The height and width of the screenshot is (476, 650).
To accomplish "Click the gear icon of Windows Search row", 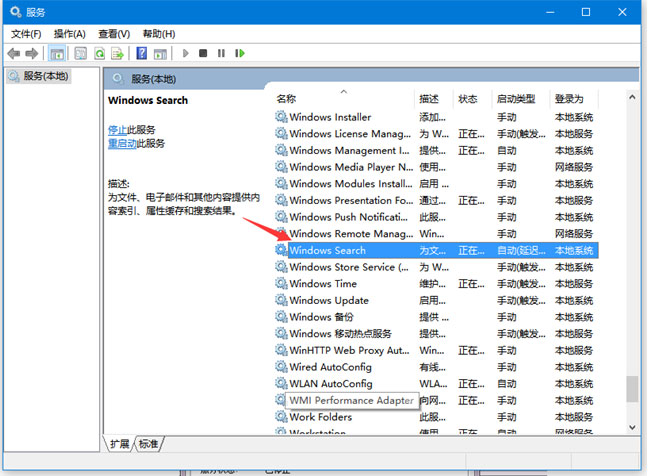I will pyautogui.click(x=281, y=250).
